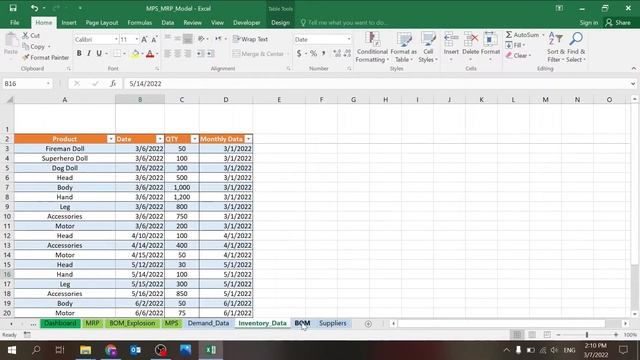
Task: Switch to Insert ribbon tab
Action: (x=69, y=22)
